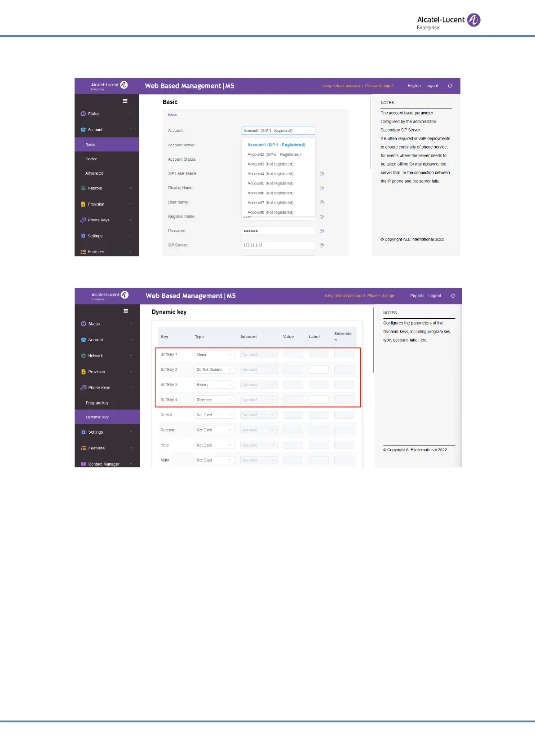The width and height of the screenshot is (535, 756).
Task: Click the Password input field
Action: (x=279, y=231)
